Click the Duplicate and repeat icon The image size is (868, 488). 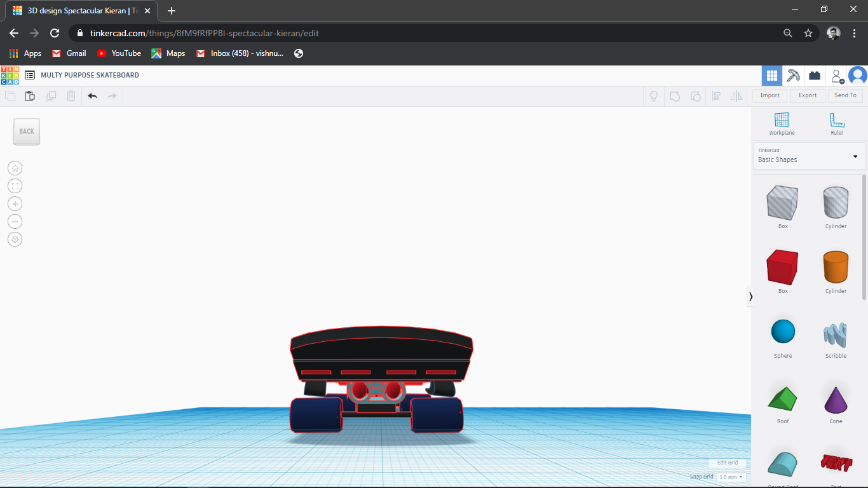pyautogui.click(x=51, y=96)
